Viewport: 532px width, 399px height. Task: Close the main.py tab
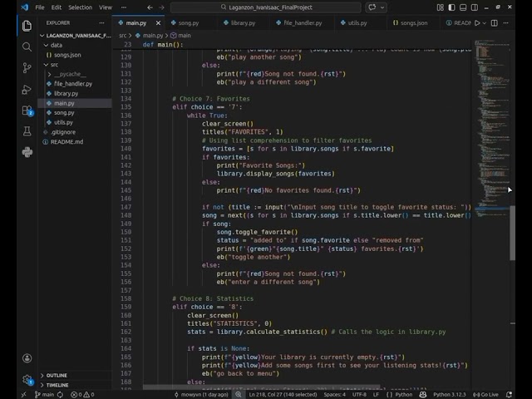tap(158, 22)
